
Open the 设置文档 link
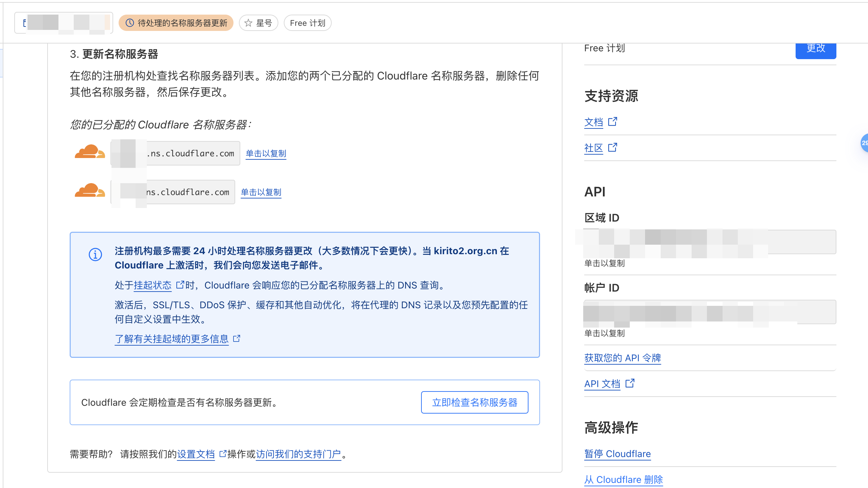196,454
